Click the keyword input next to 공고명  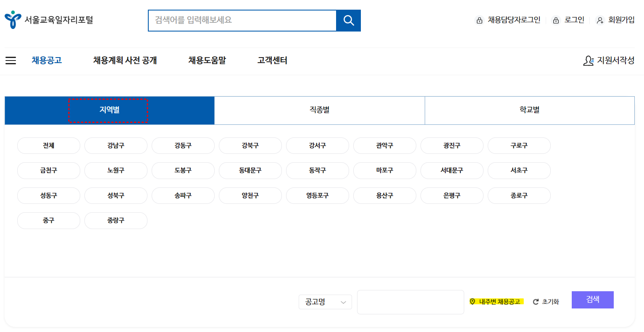click(410, 302)
